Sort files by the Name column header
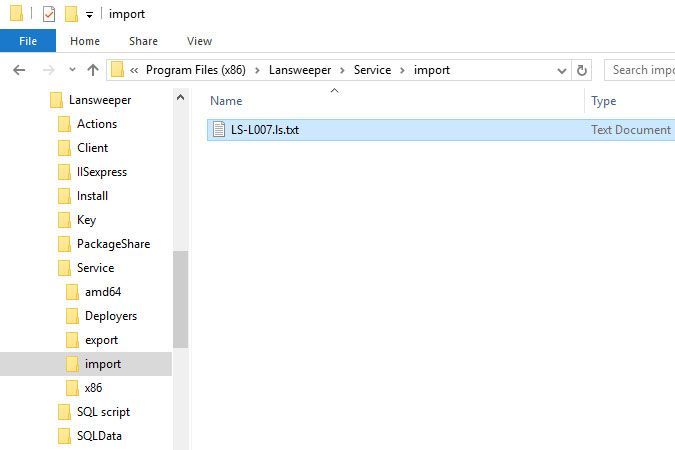Screen dimensions: 675x450 click(227, 101)
